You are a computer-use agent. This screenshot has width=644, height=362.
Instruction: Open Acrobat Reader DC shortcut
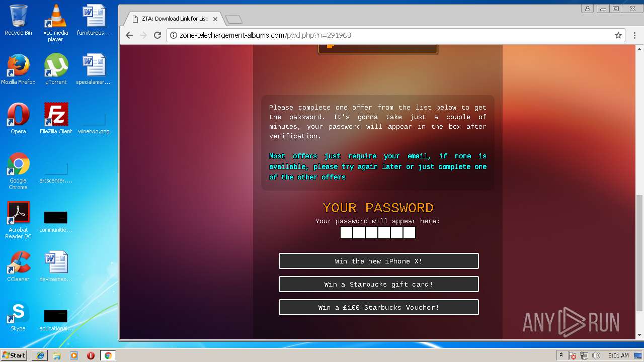[18, 220]
